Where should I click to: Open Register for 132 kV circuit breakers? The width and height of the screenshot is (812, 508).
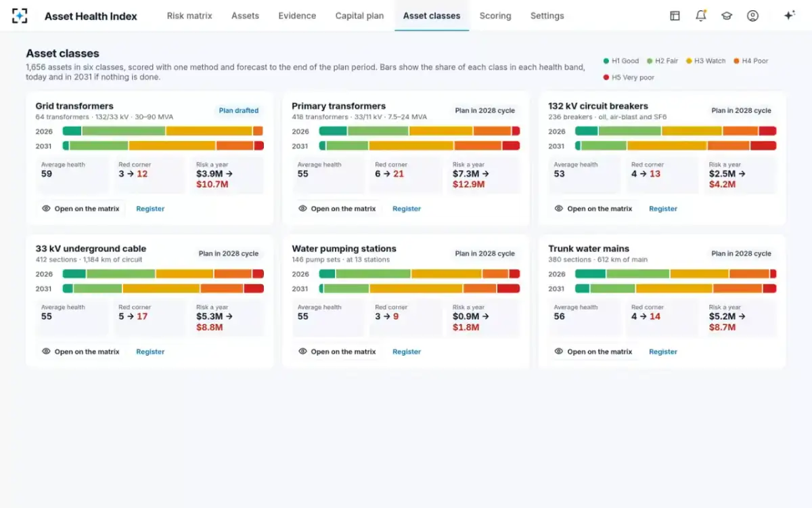click(663, 209)
